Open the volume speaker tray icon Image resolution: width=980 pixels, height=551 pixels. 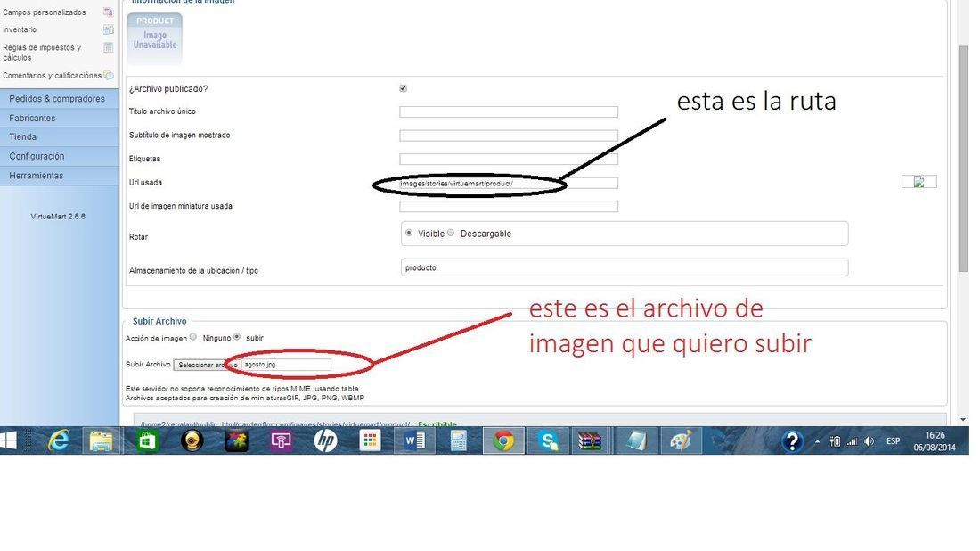pos(869,441)
